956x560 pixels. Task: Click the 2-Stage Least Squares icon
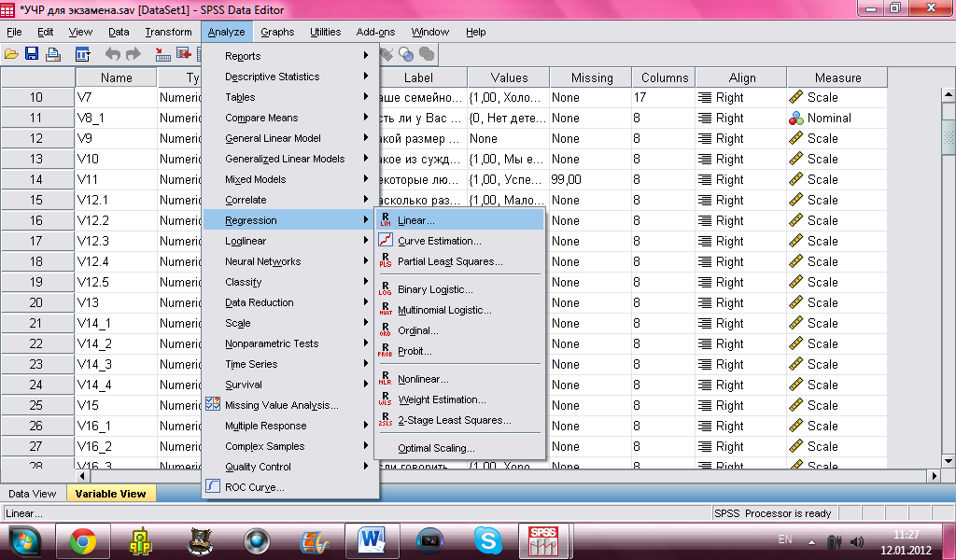(386, 420)
